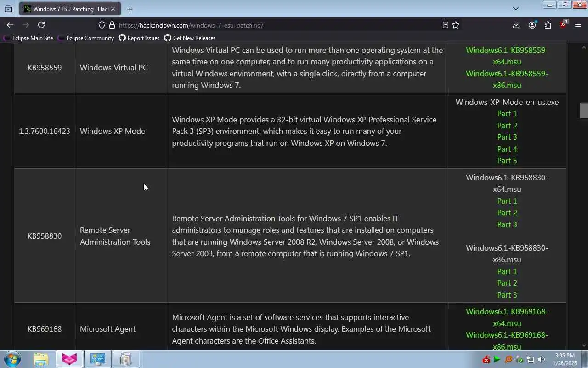Download KB958830 x86 Part 2

[x=507, y=283]
